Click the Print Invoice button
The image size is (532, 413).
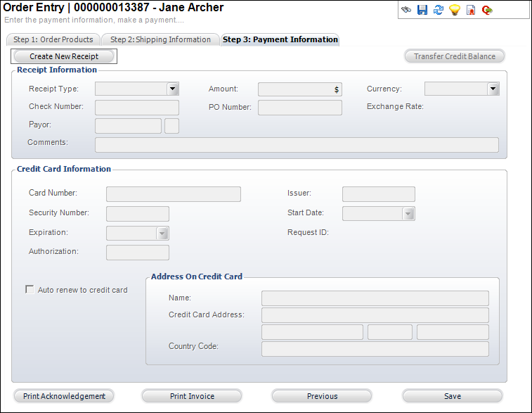tap(192, 396)
